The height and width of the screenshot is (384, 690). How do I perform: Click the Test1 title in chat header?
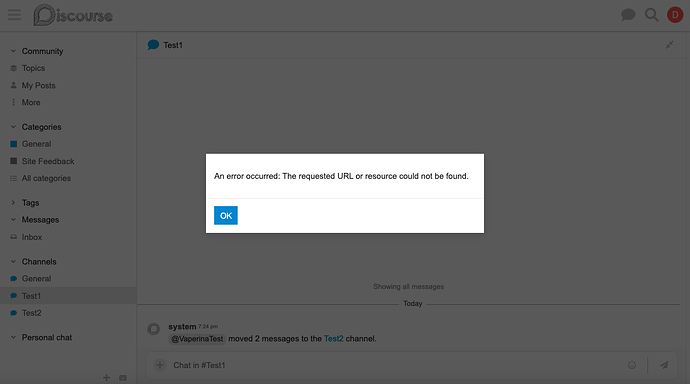173,45
